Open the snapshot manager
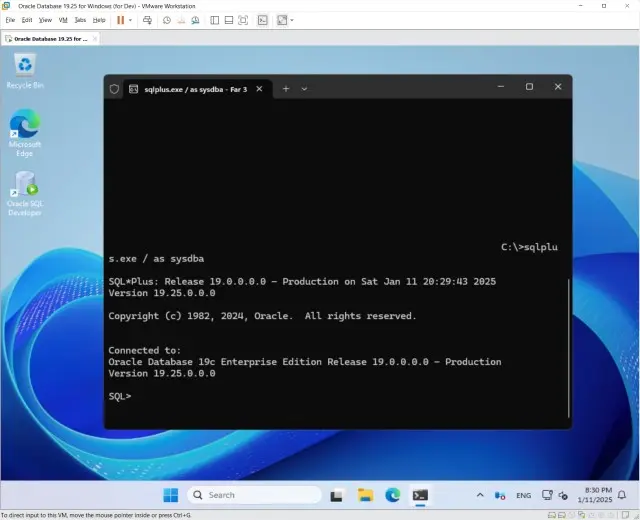The image size is (640, 520). pos(196,20)
